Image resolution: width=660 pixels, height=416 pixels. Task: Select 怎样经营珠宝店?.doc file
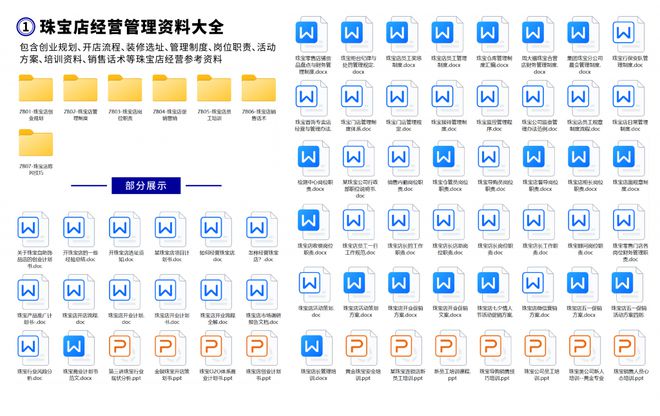click(261, 230)
